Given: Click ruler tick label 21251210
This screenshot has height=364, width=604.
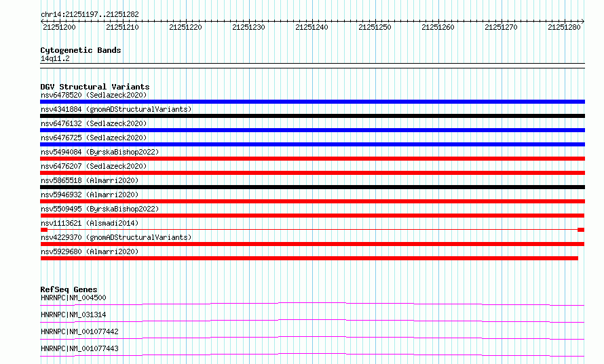Looking at the screenshot, I should point(122,27).
